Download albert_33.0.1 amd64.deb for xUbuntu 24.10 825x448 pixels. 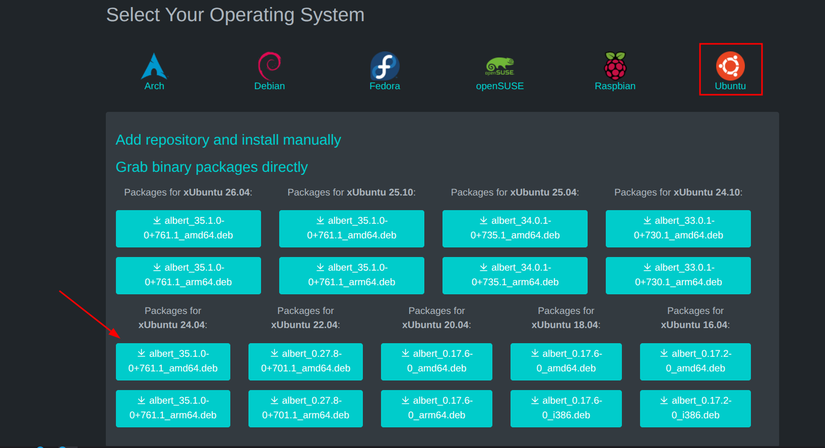coord(678,228)
